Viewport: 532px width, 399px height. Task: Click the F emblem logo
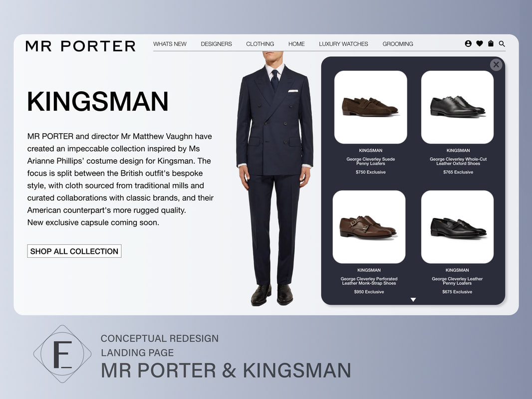click(62, 354)
